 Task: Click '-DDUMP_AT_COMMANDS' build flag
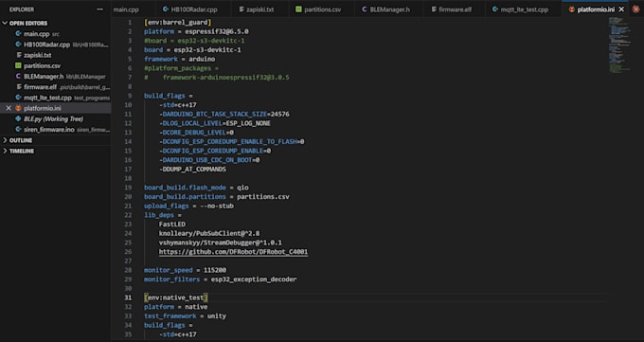click(x=192, y=169)
